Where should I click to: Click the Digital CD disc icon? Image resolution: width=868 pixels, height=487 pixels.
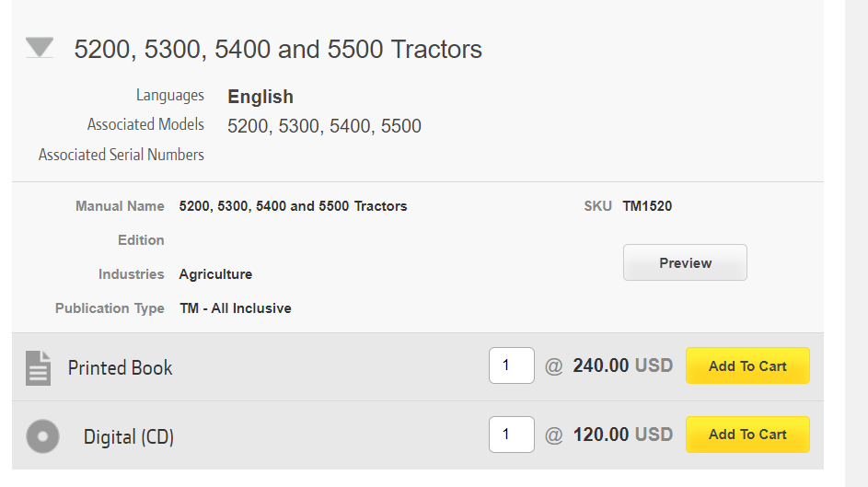[42, 435]
